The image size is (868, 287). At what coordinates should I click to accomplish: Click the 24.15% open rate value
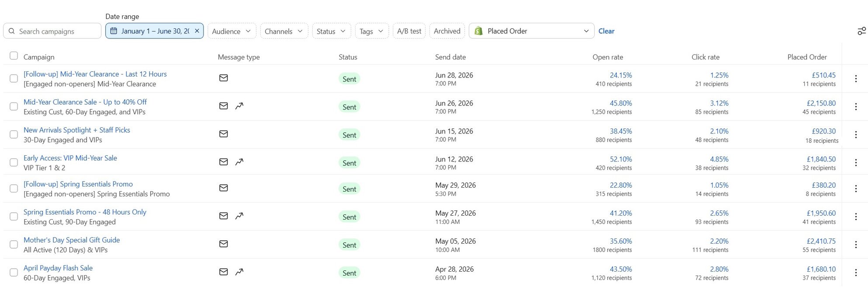(x=621, y=75)
